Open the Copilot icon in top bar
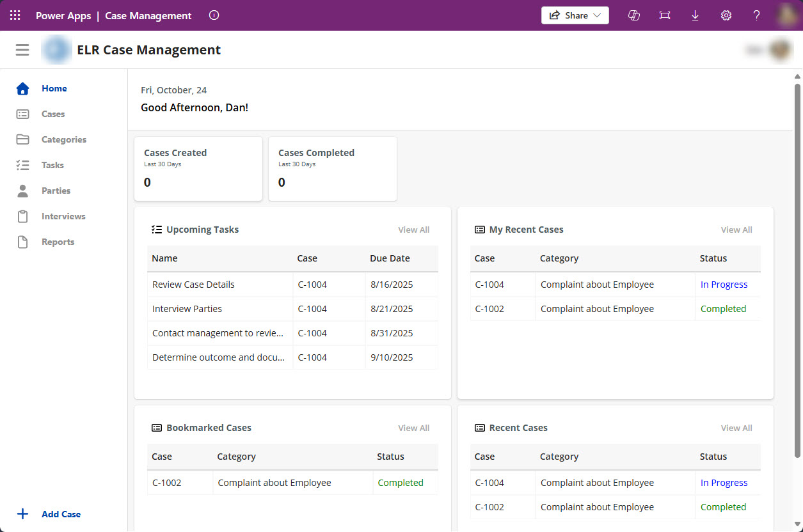Viewport: 803px width, 532px height. (x=634, y=15)
